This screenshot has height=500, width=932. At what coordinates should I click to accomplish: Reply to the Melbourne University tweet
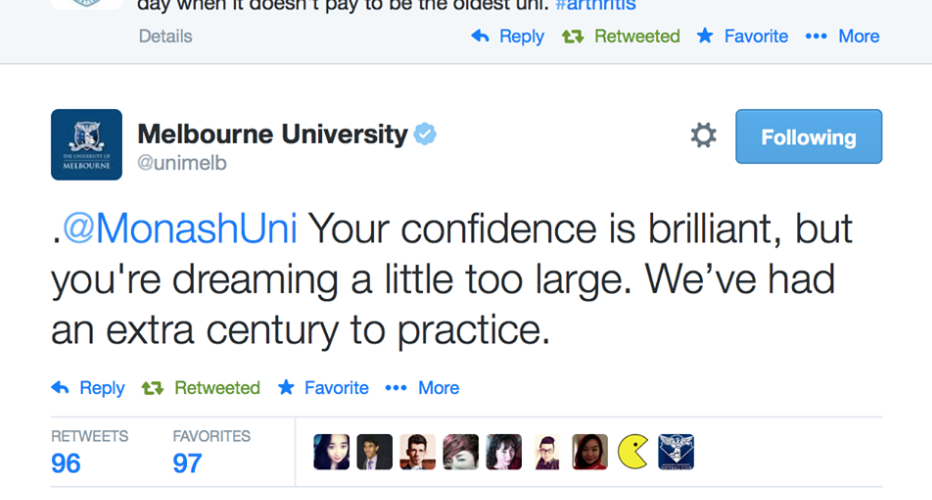coord(88,388)
